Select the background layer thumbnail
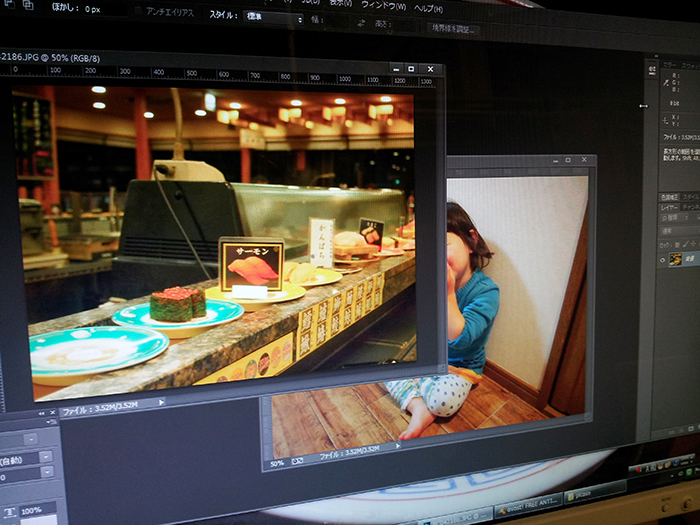The width and height of the screenshot is (700, 525). click(x=676, y=260)
